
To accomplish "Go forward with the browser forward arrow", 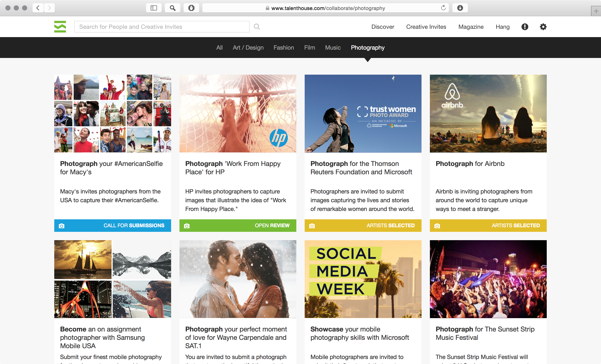I will pyautogui.click(x=49, y=8).
